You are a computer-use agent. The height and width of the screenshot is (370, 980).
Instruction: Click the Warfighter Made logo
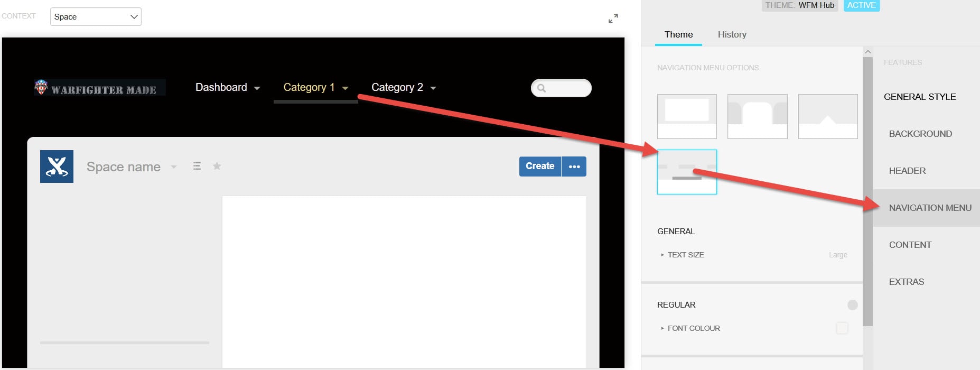click(x=100, y=88)
